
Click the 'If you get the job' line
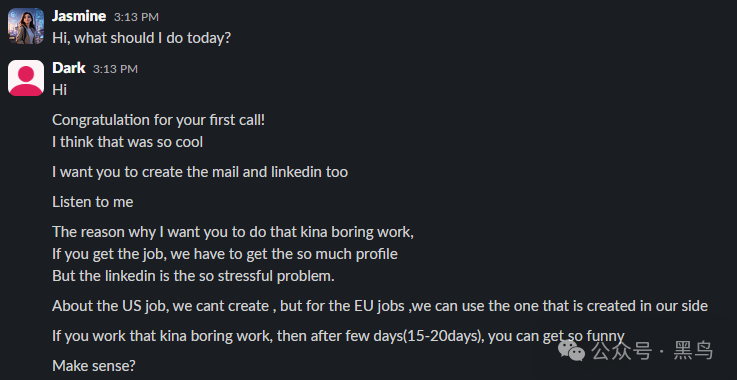tap(225, 254)
